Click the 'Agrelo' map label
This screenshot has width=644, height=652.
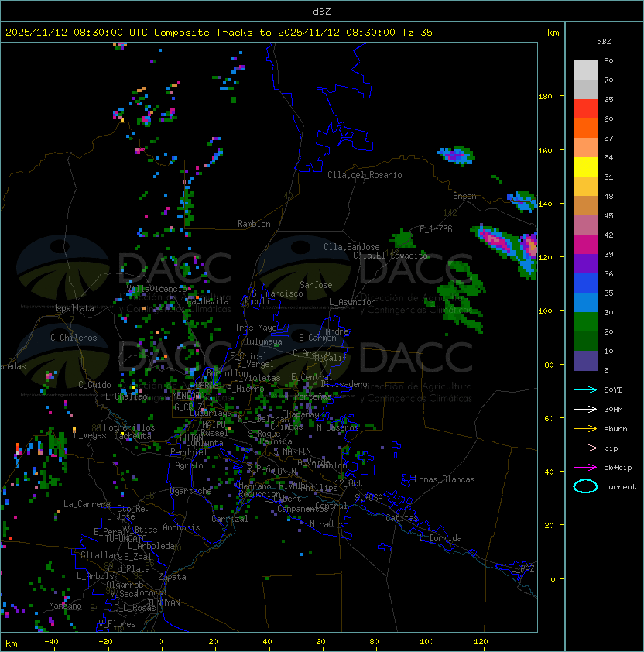(x=189, y=465)
